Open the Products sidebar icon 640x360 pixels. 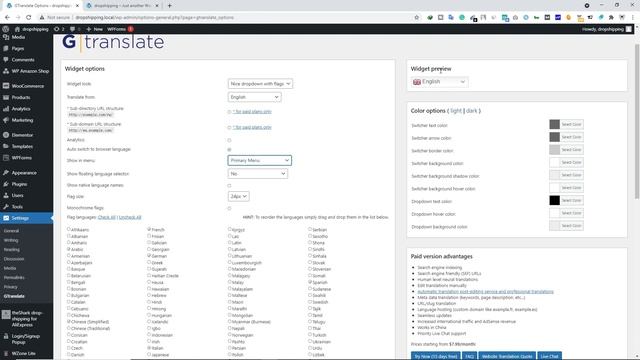(6, 97)
